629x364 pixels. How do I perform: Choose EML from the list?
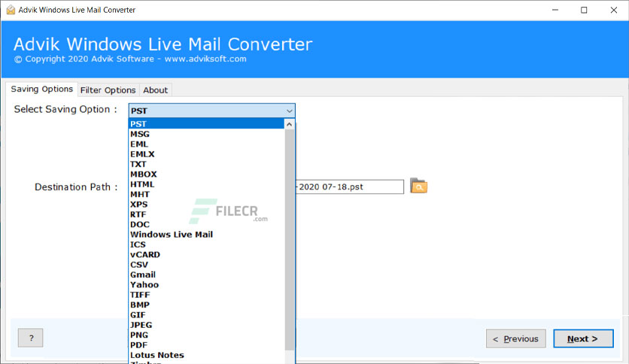(207, 144)
